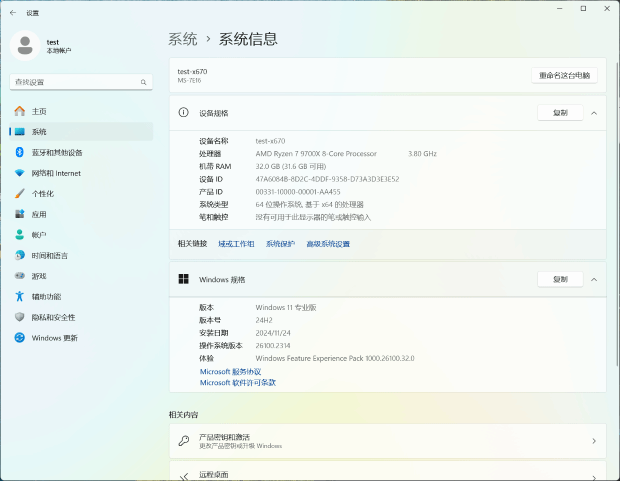Select 隐私和安全性 in sidebar

[81, 317]
